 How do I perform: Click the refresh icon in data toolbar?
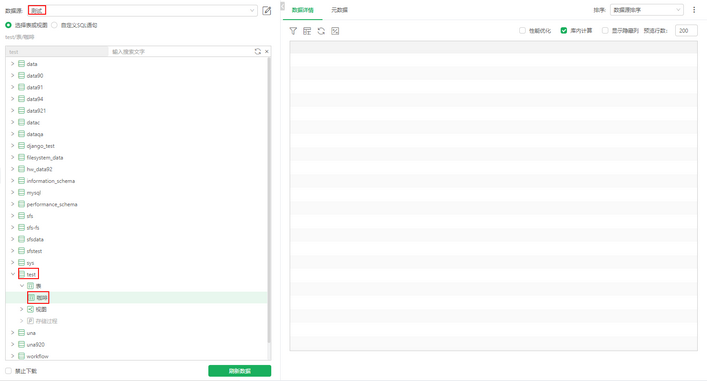point(321,31)
